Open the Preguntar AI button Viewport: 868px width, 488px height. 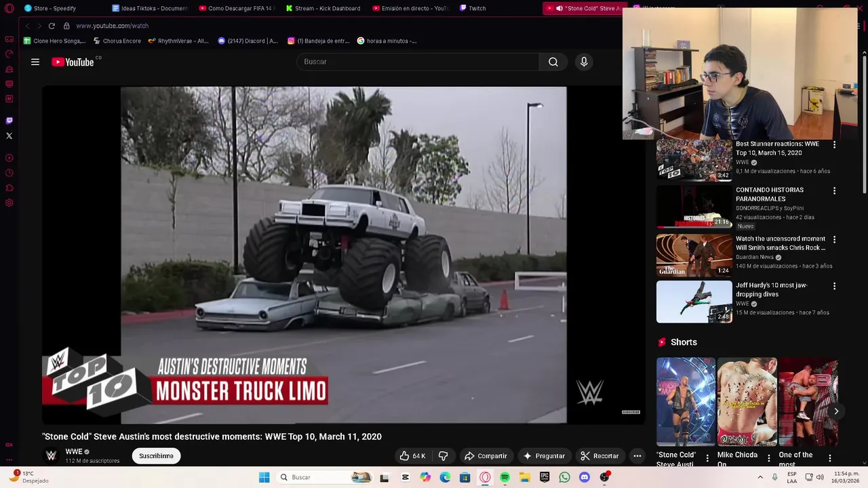tap(543, 456)
